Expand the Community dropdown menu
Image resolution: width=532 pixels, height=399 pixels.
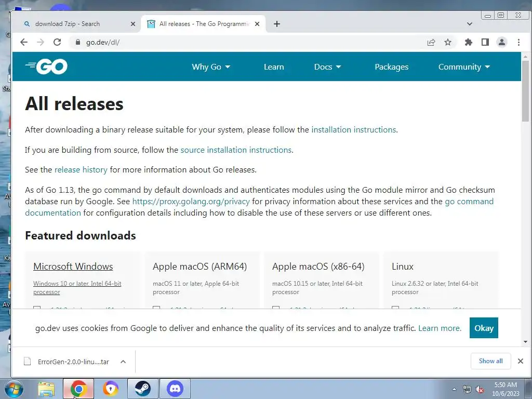tap(464, 67)
